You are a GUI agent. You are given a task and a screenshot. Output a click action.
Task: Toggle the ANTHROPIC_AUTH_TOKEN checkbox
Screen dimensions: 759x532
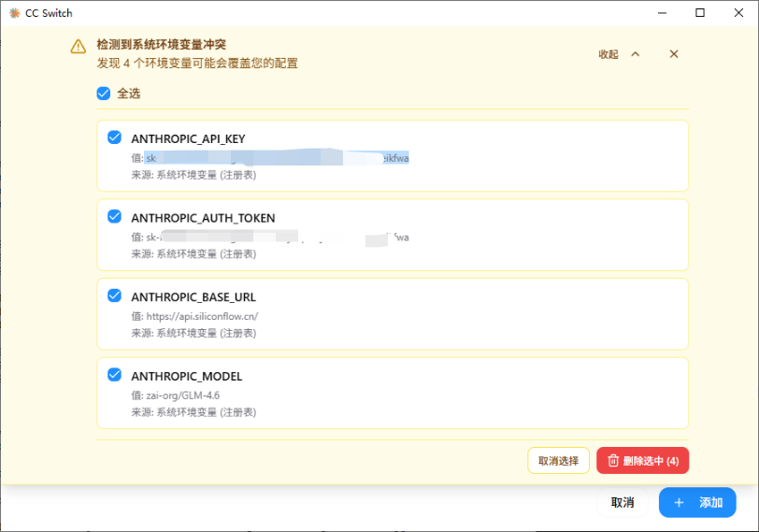[x=114, y=216]
